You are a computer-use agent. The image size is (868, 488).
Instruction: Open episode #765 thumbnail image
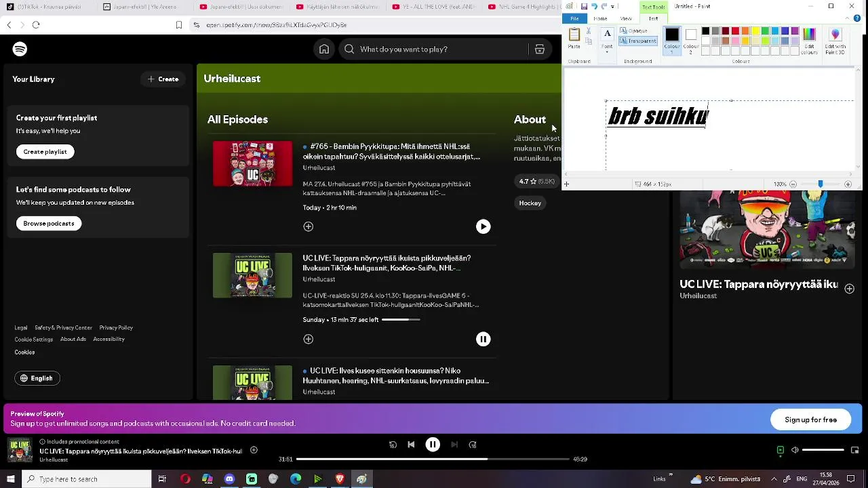(252, 163)
